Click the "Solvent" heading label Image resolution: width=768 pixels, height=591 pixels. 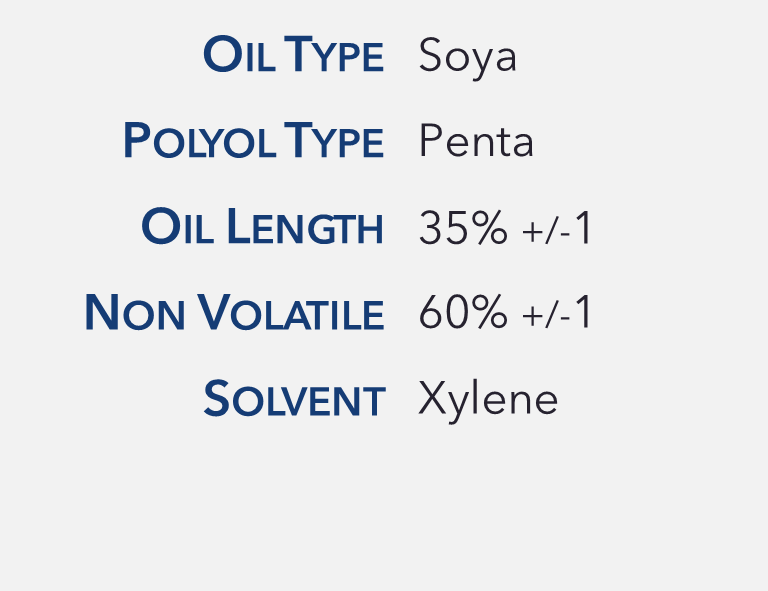pos(294,400)
